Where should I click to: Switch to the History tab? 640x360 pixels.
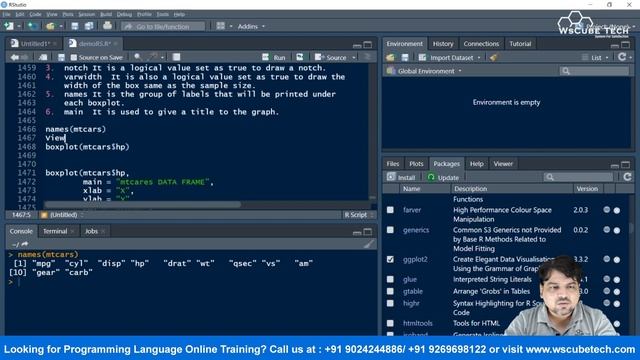tap(443, 44)
